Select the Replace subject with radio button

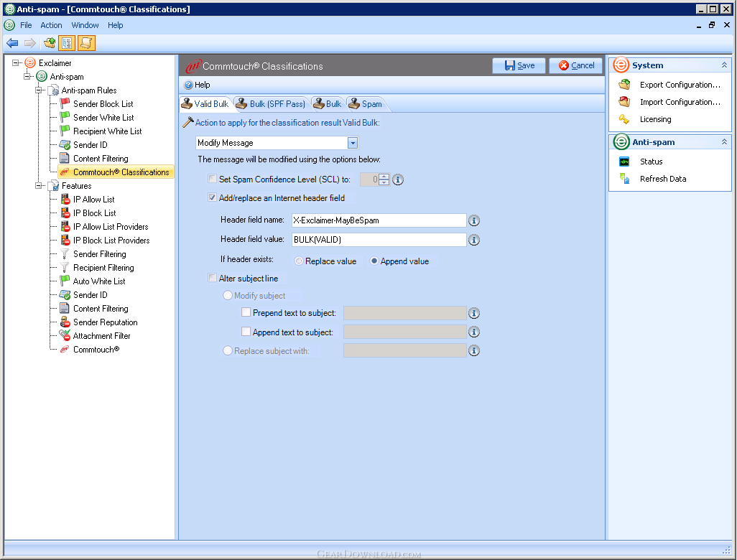pyautogui.click(x=228, y=350)
